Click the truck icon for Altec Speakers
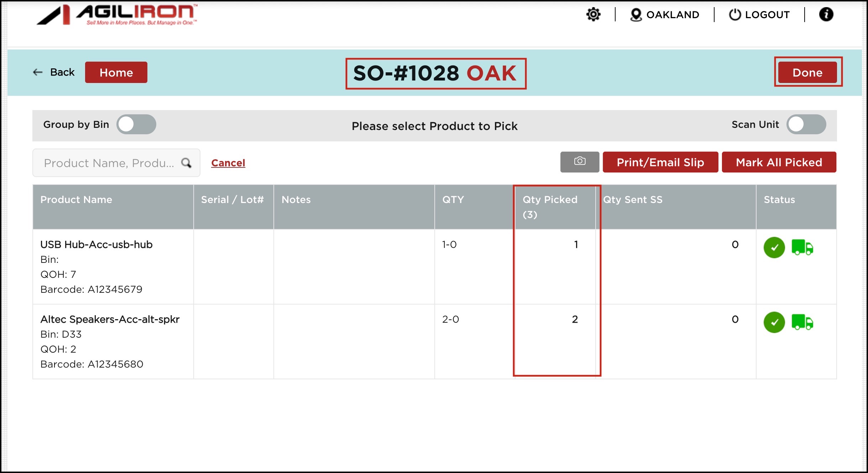The image size is (868, 473). pos(802,322)
